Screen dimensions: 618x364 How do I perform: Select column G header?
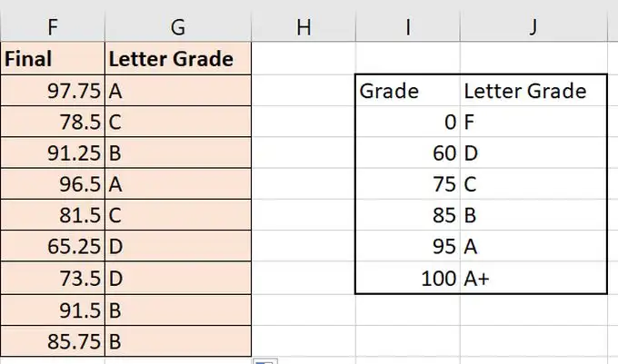coord(178,26)
